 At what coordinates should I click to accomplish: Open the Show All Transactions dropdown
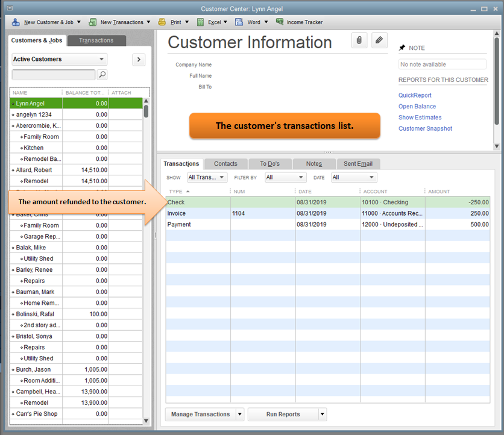(x=207, y=177)
